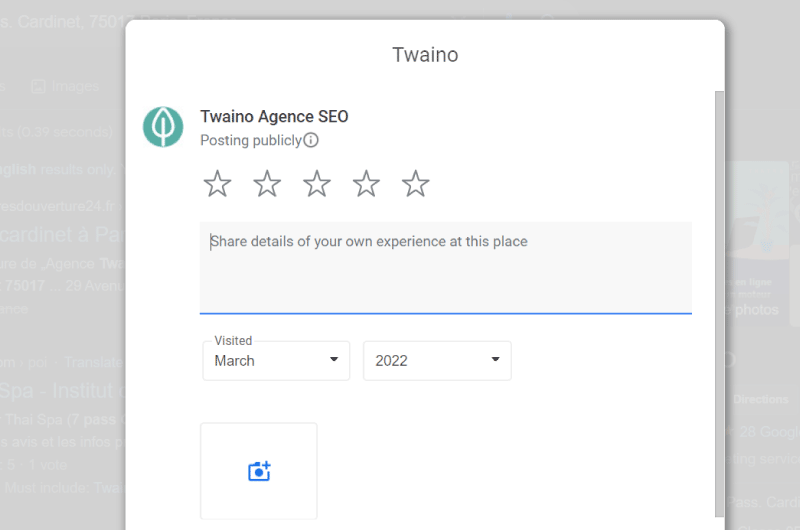The image size is (800, 530).
Task: Give a four star rating
Action: [x=366, y=184]
